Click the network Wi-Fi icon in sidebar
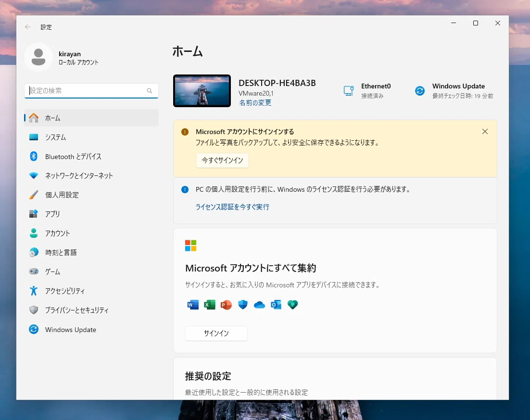The width and height of the screenshot is (530, 420). 34,175
